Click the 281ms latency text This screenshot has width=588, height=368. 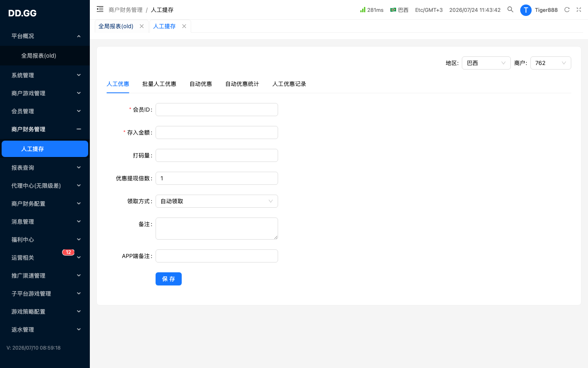[375, 10]
